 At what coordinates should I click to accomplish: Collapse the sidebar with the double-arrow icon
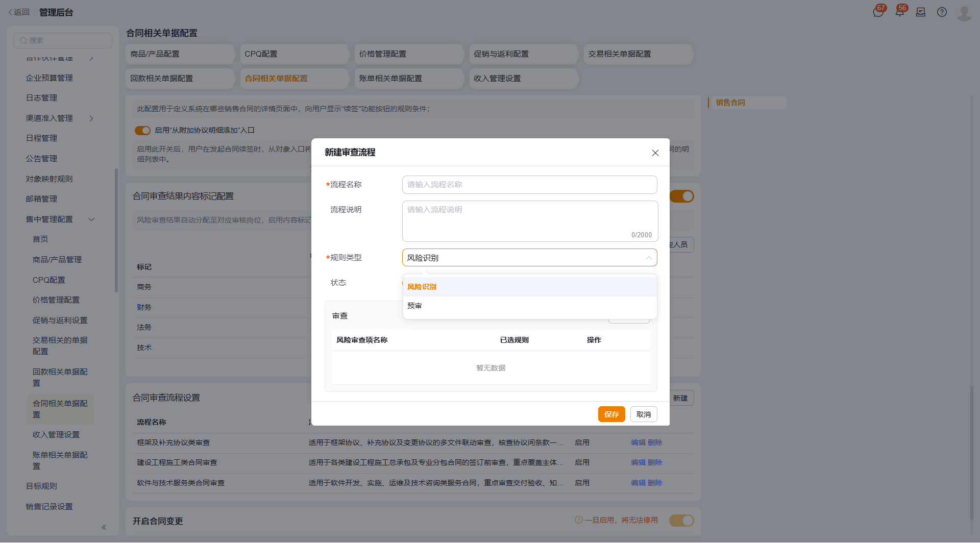(x=104, y=527)
